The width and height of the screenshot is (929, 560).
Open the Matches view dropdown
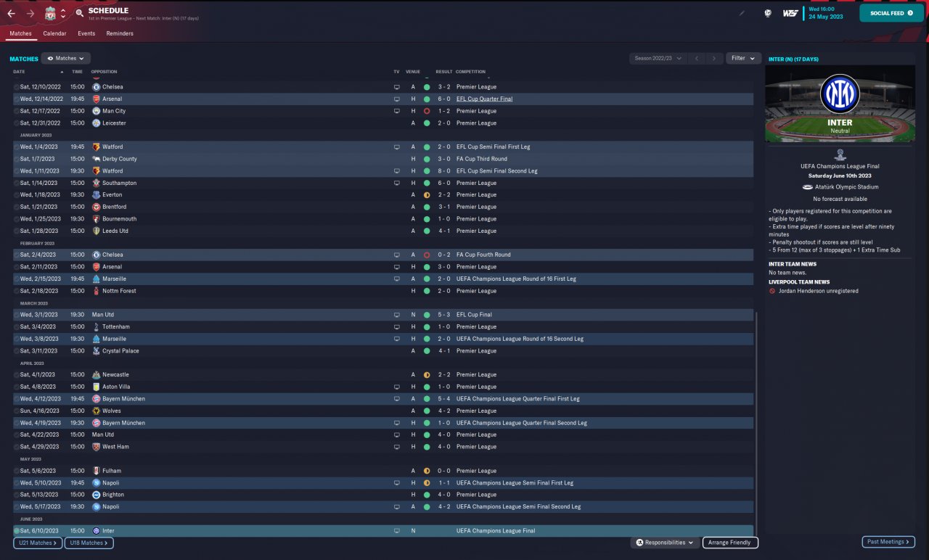[66, 58]
